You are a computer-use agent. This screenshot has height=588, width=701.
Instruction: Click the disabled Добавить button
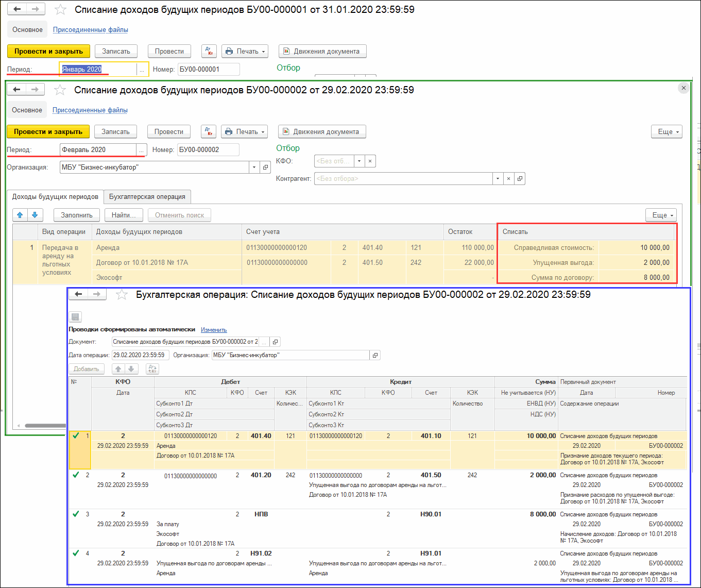click(87, 369)
